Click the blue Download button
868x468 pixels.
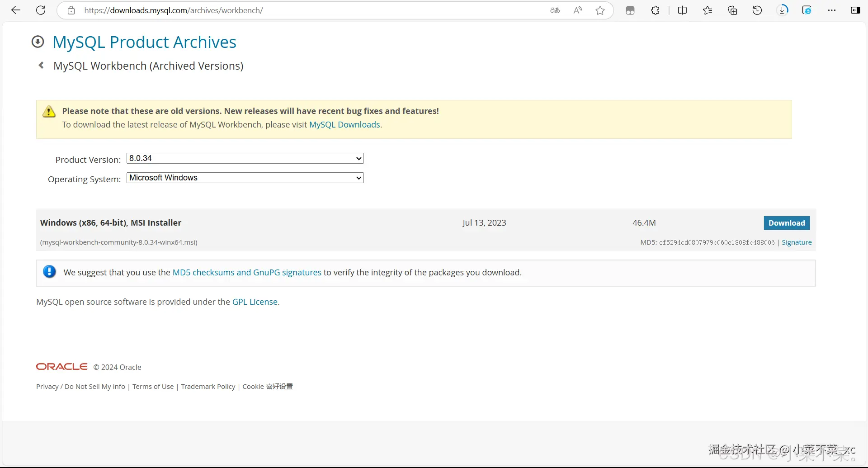[x=787, y=223]
